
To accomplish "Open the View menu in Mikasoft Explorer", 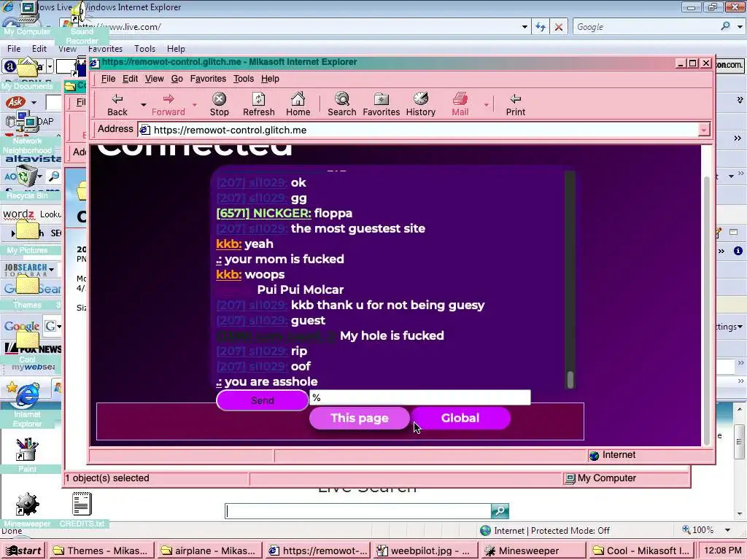I will pos(155,79).
